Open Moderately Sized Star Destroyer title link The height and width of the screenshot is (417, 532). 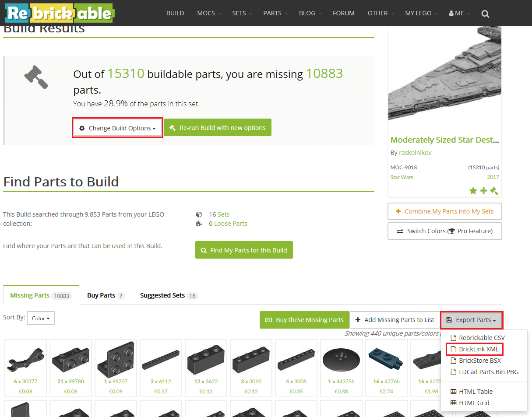click(x=445, y=140)
